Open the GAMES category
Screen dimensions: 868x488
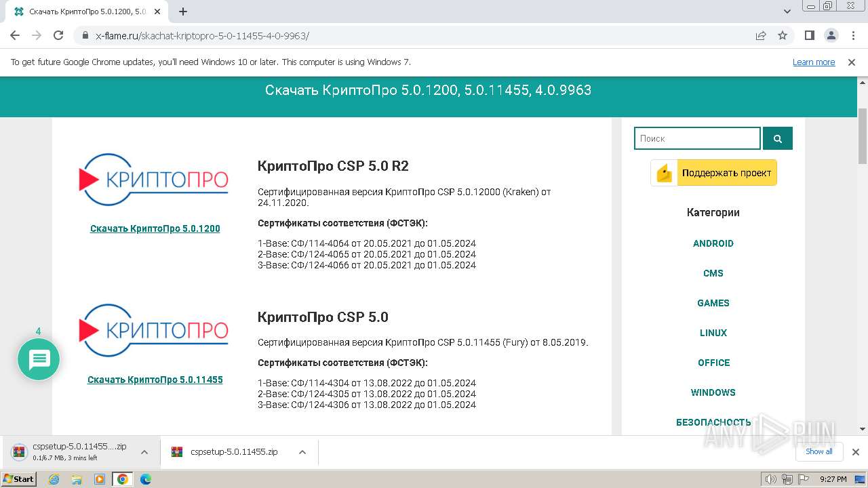[x=713, y=303]
